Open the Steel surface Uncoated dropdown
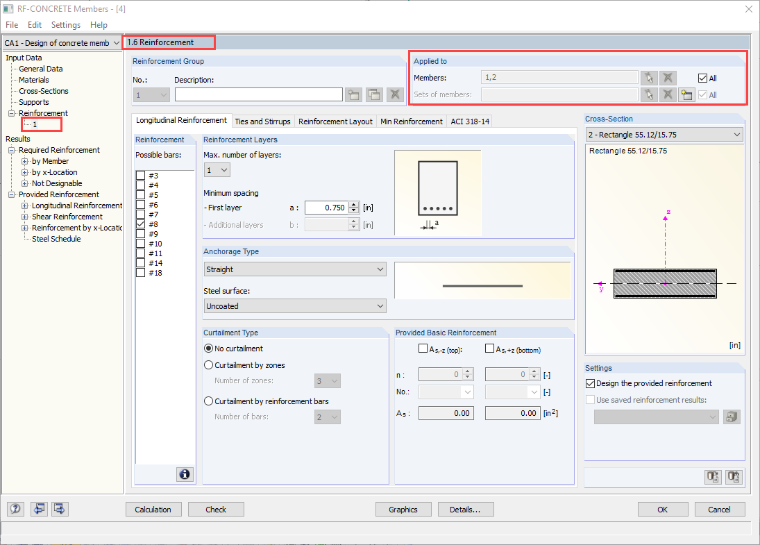This screenshot has height=545, width=760. 295,306
